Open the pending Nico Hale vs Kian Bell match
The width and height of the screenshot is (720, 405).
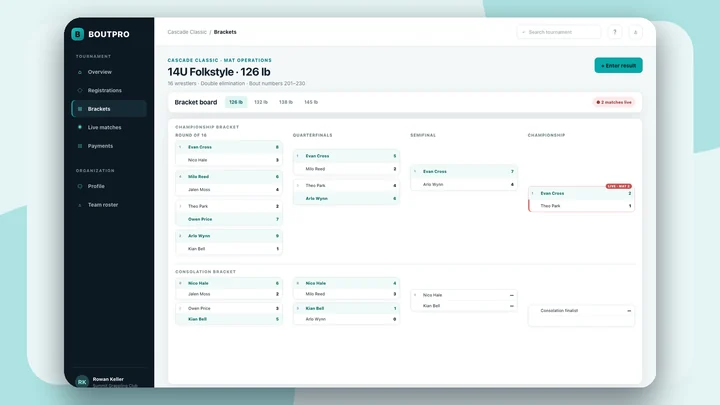coord(464,300)
